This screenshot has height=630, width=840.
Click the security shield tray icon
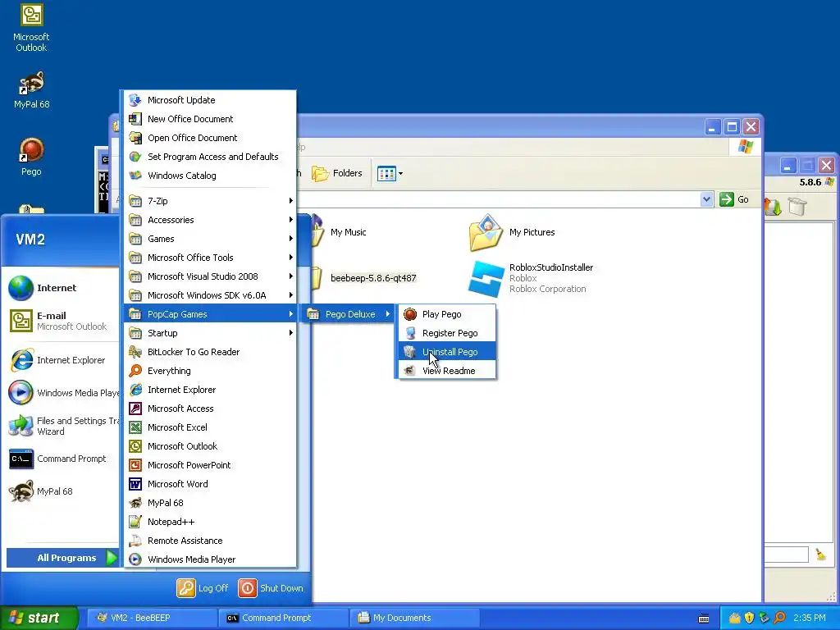(749, 618)
